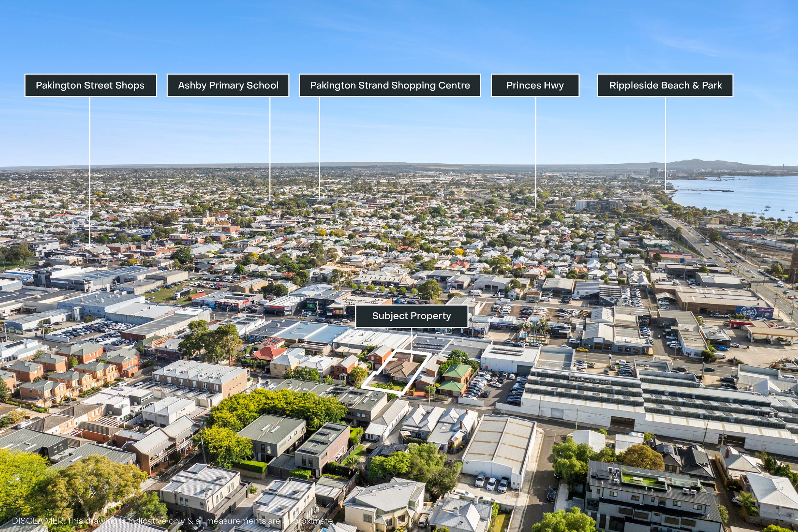798x532 pixels.
Task: Click the bottom end of the Princes Hwy pointer line
Action: click(536, 207)
